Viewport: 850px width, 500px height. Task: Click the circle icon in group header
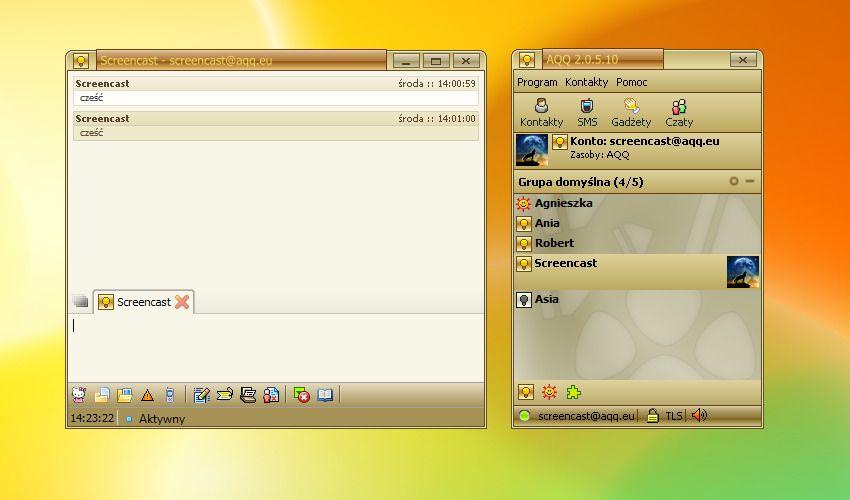[x=733, y=181]
